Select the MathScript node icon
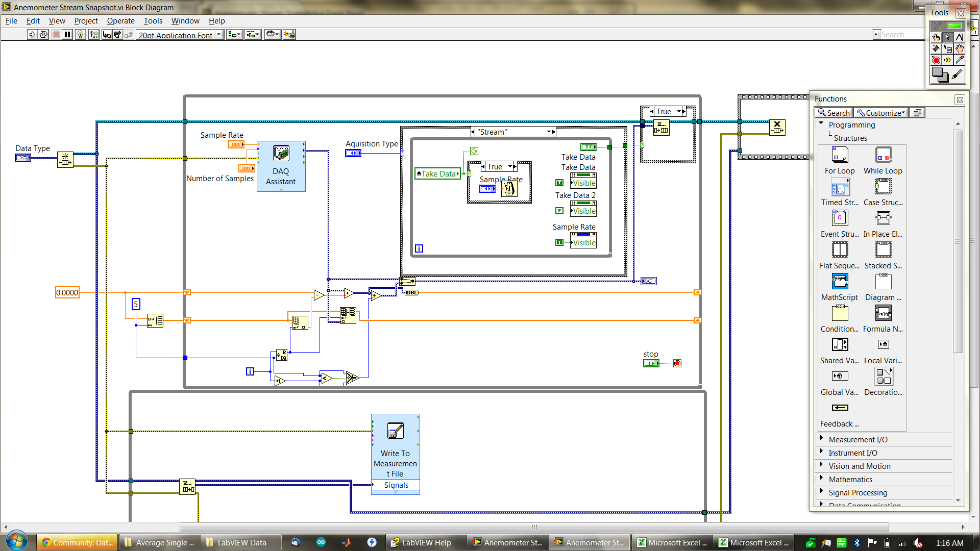Viewport: 980px width, 551px height. [x=840, y=281]
